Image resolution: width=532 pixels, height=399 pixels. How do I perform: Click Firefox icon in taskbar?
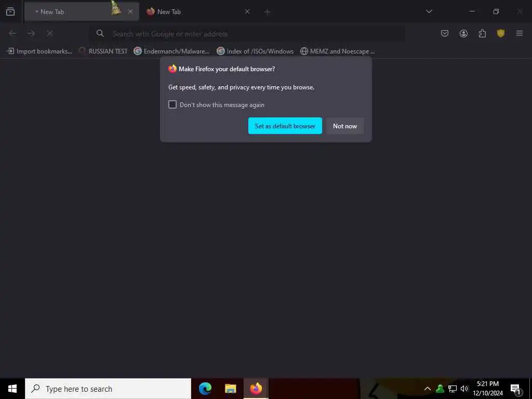click(x=256, y=389)
